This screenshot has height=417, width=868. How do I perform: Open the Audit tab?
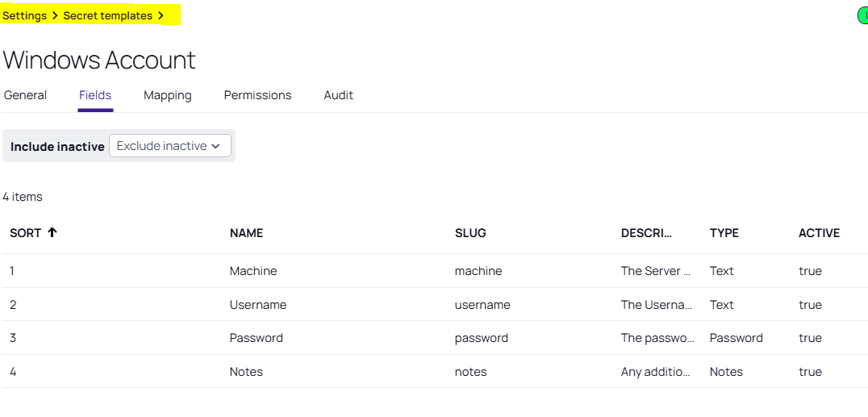click(339, 95)
